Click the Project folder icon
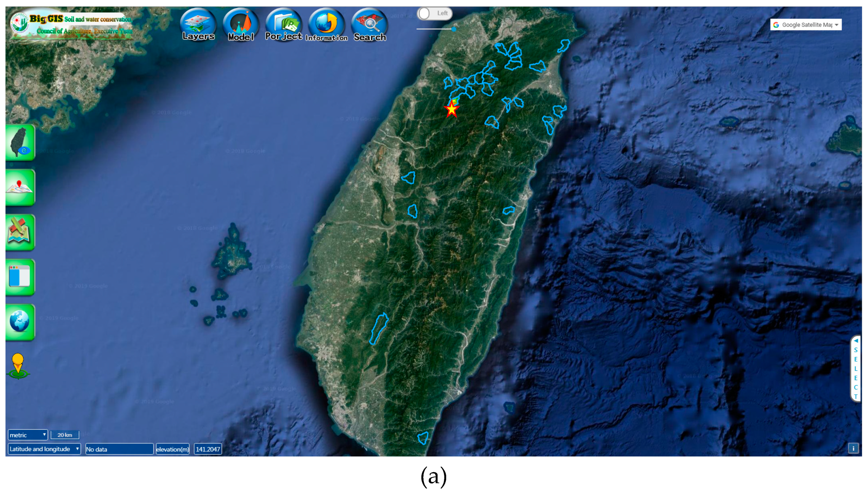868x492 pixels. pyautogui.click(x=283, y=24)
